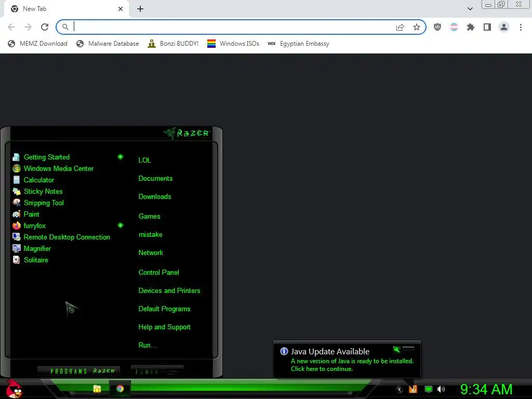Expand Getting Started jump list arrow

click(121, 157)
